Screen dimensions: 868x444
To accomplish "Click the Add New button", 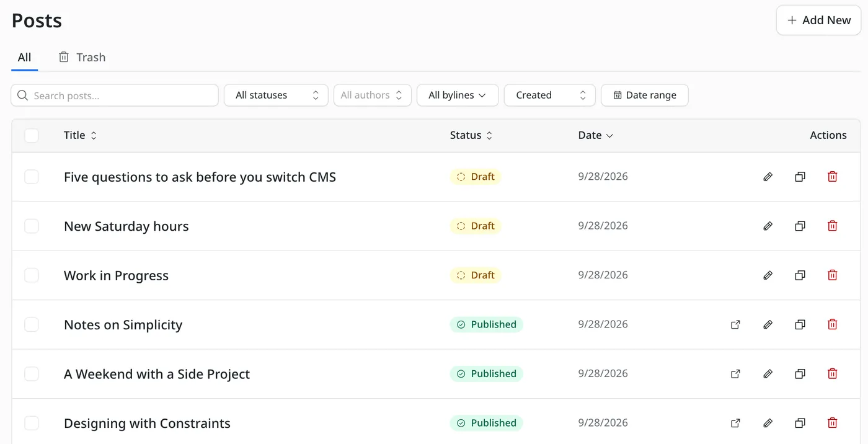I will pos(818,20).
